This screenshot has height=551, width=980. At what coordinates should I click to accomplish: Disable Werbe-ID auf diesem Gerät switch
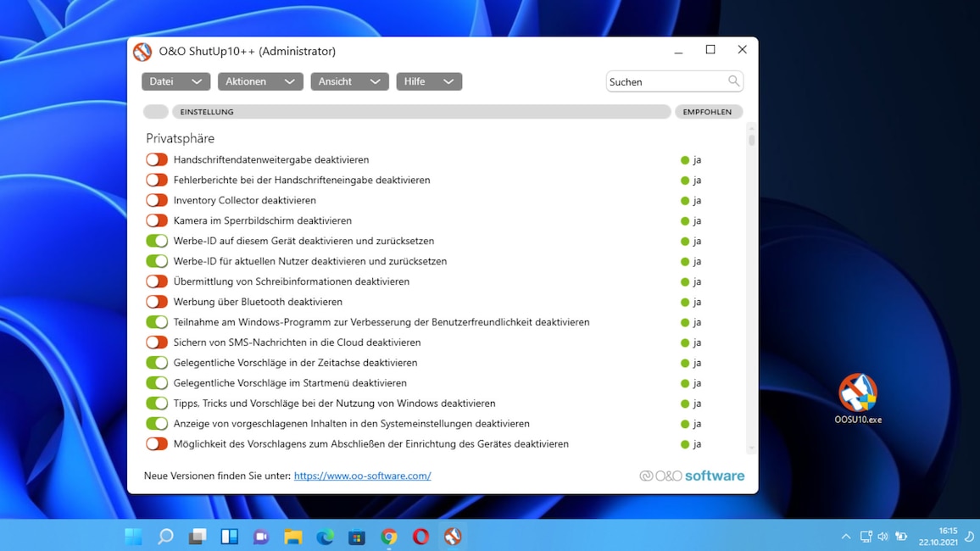157,241
